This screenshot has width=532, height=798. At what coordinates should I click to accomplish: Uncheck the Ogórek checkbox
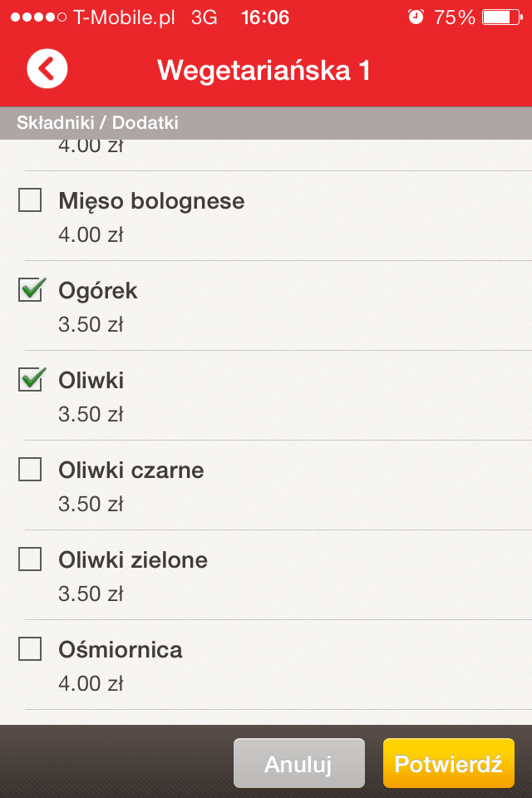pyautogui.click(x=30, y=290)
